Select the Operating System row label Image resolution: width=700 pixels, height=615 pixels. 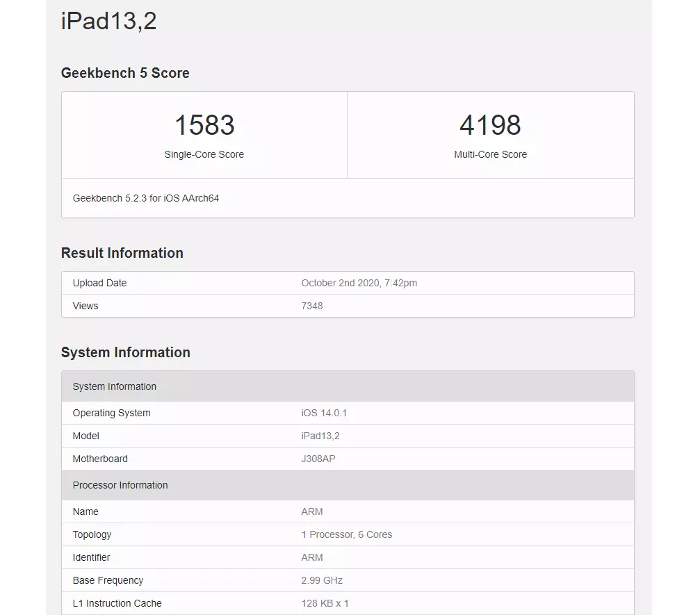pyautogui.click(x=112, y=413)
